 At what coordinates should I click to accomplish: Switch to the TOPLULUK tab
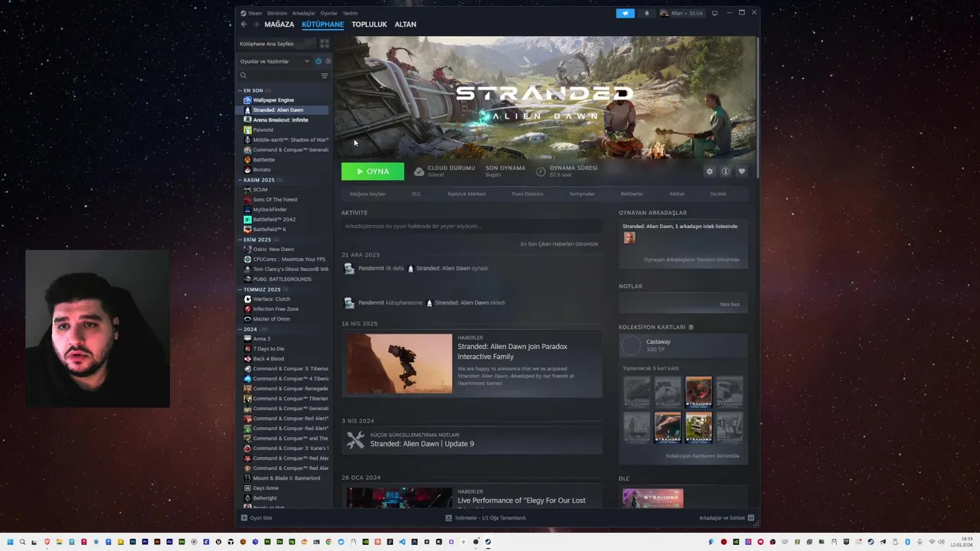[369, 24]
